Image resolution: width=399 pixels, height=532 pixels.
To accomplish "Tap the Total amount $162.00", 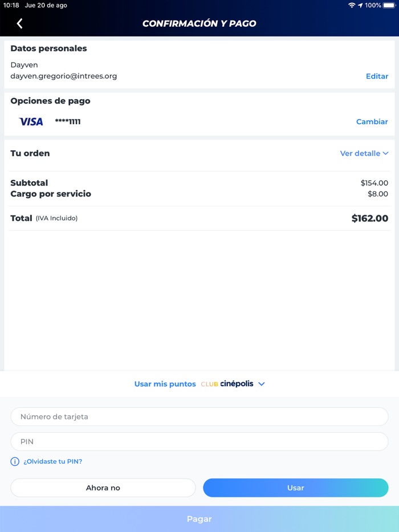I will coord(369,218).
